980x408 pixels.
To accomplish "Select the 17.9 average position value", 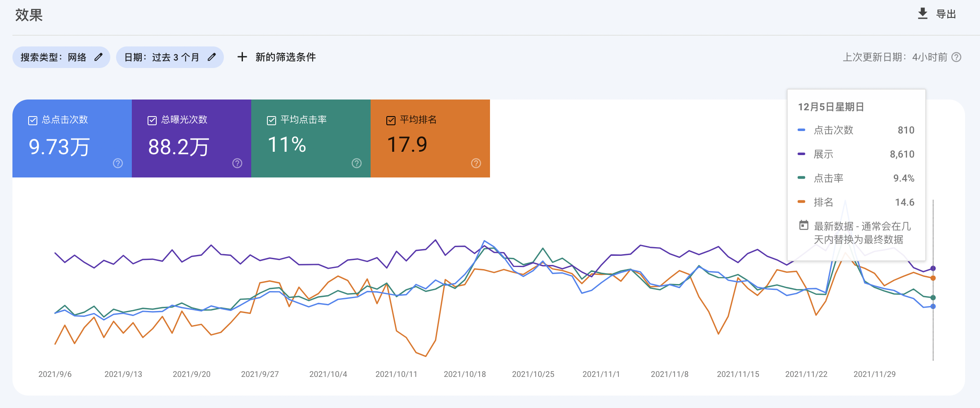I will click(x=407, y=145).
